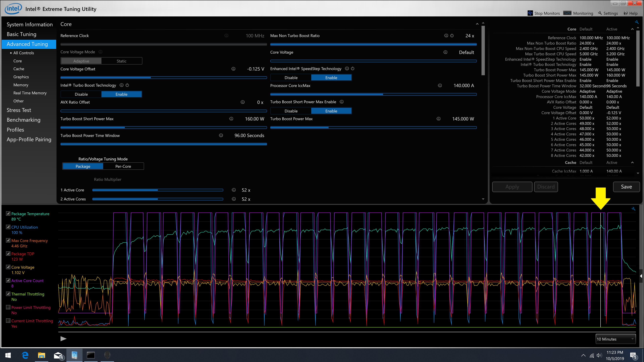Show info for Turbo Boost Short Power Max Enable
644x362 pixels.
(342, 102)
